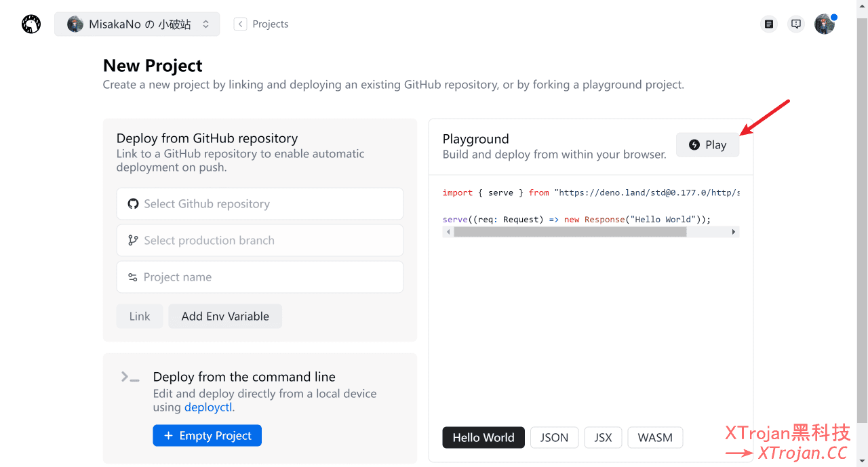Click the Playground heading

click(x=475, y=139)
